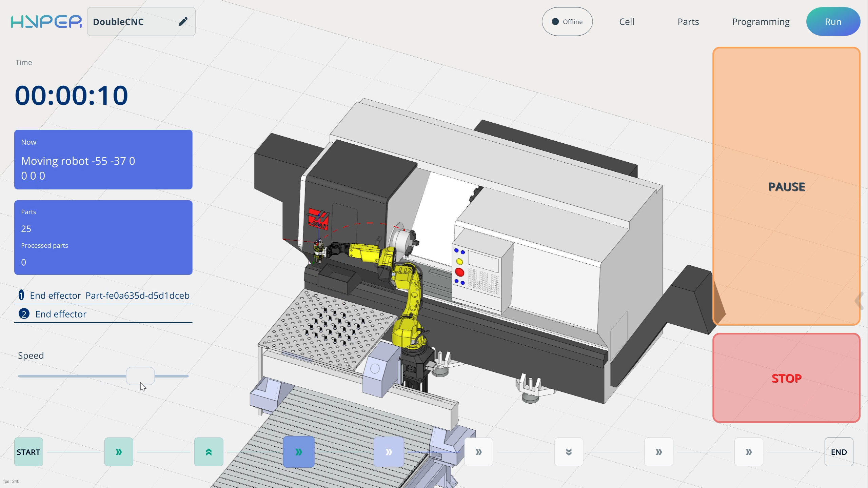Select the last forward-arrows step before END

tap(749, 452)
